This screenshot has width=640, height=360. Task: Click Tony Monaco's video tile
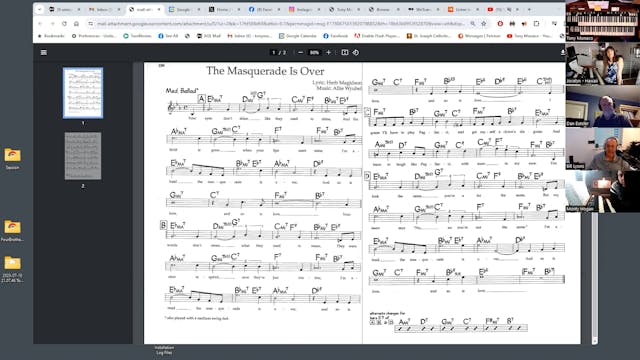[602, 21]
